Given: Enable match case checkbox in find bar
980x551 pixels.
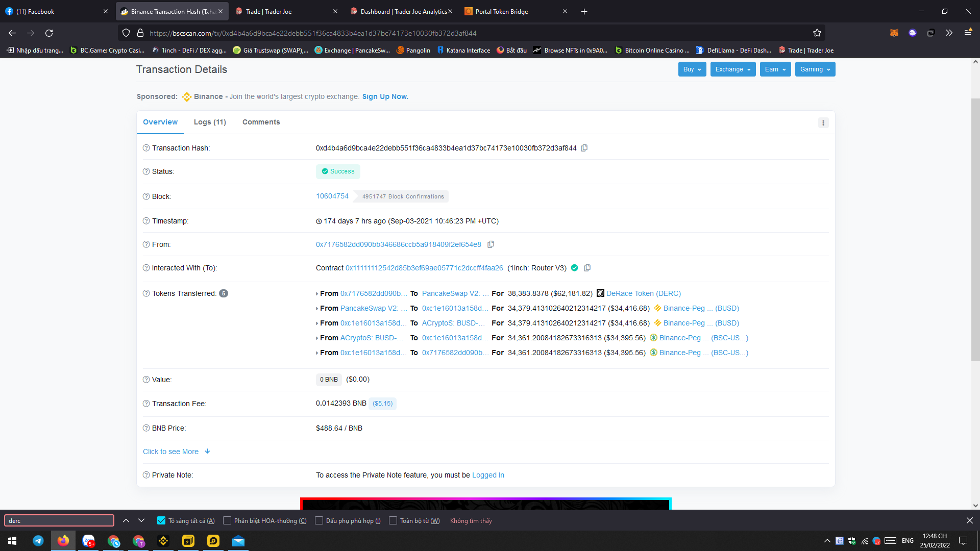Looking at the screenshot, I should (227, 521).
